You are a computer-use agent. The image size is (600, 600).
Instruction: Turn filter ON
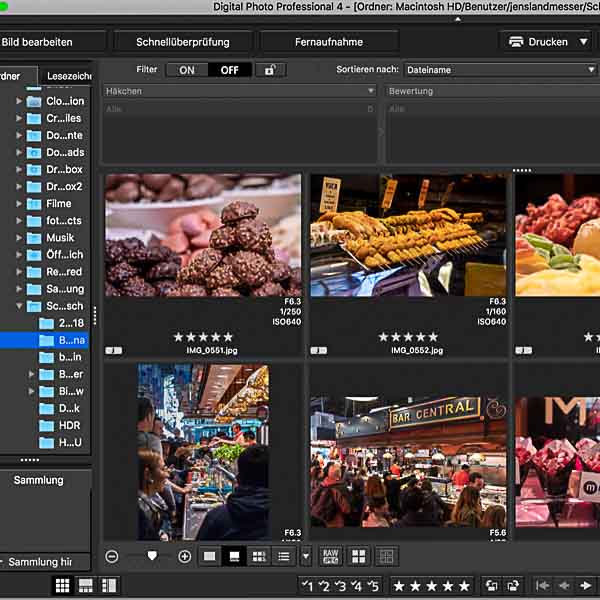pyautogui.click(x=187, y=70)
